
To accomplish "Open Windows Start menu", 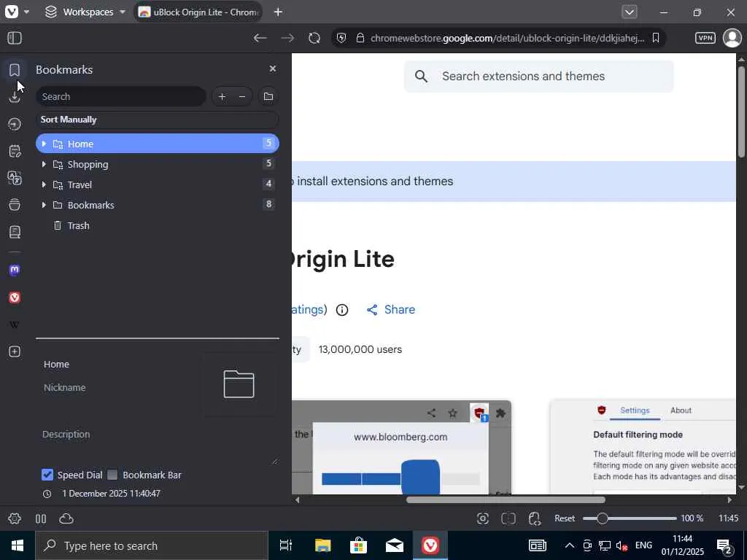I will (x=18, y=545).
